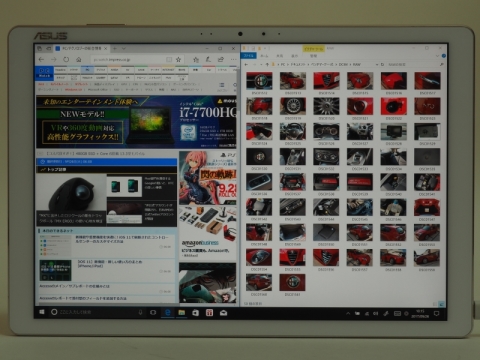The width and height of the screenshot is (480, 360).
Task: Open Edge more options menu
Action: (x=233, y=59)
